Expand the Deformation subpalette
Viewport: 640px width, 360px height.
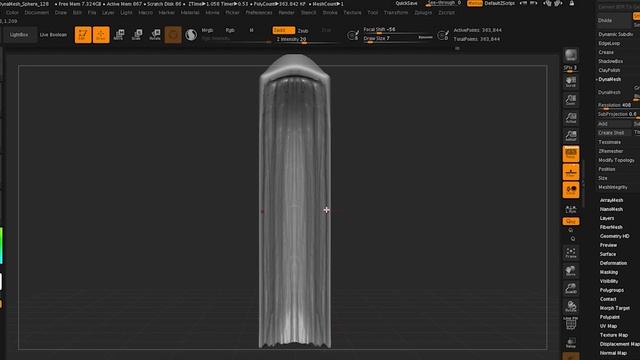click(x=613, y=263)
